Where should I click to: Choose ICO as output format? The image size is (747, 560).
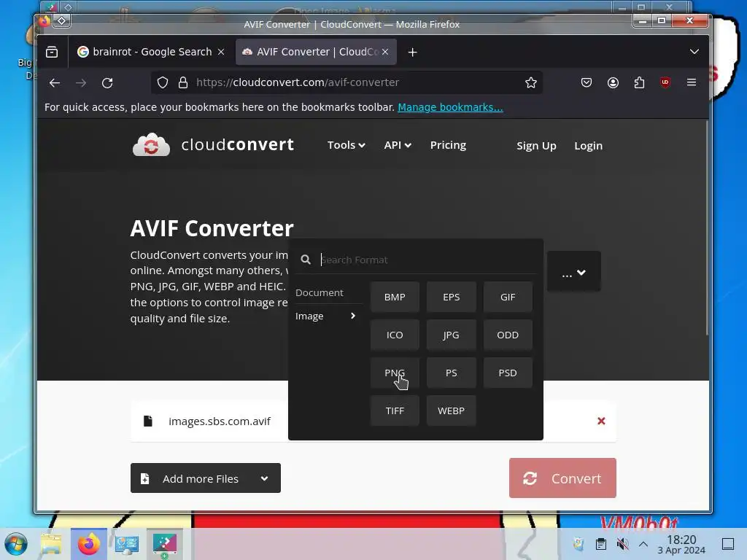pyautogui.click(x=395, y=335)
